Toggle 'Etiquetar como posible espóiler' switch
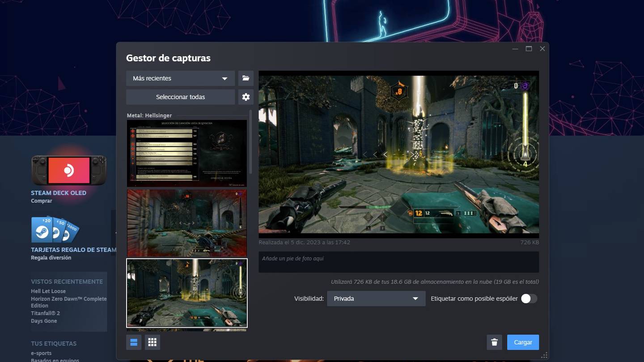The width and height of the screenshot is (644, 362). point(529,299)
